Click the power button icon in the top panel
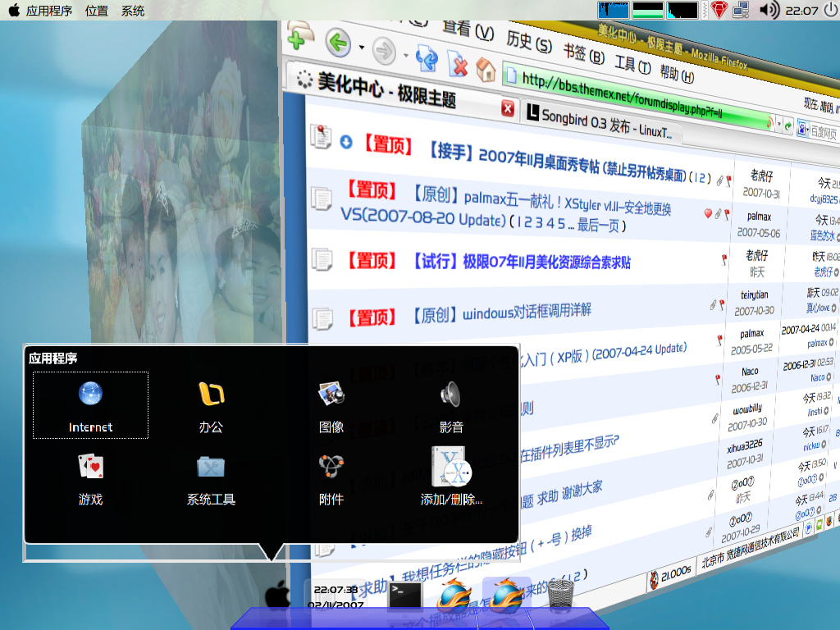 pos(831,10)
